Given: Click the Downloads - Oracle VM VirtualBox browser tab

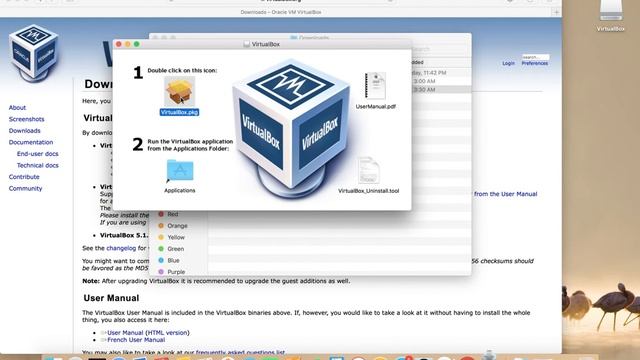Looking at the screenshot, I should [x=281, y=12].
